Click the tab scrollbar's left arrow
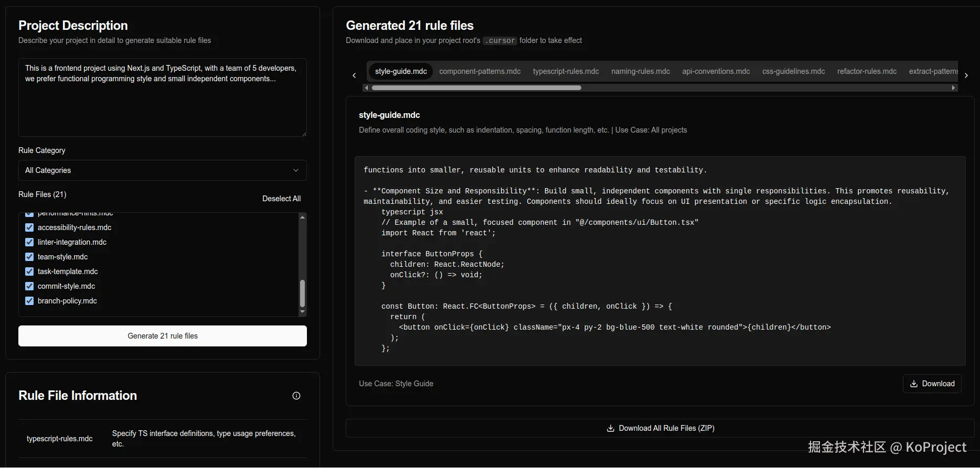The image size is (980, 468). coord(366,88)
